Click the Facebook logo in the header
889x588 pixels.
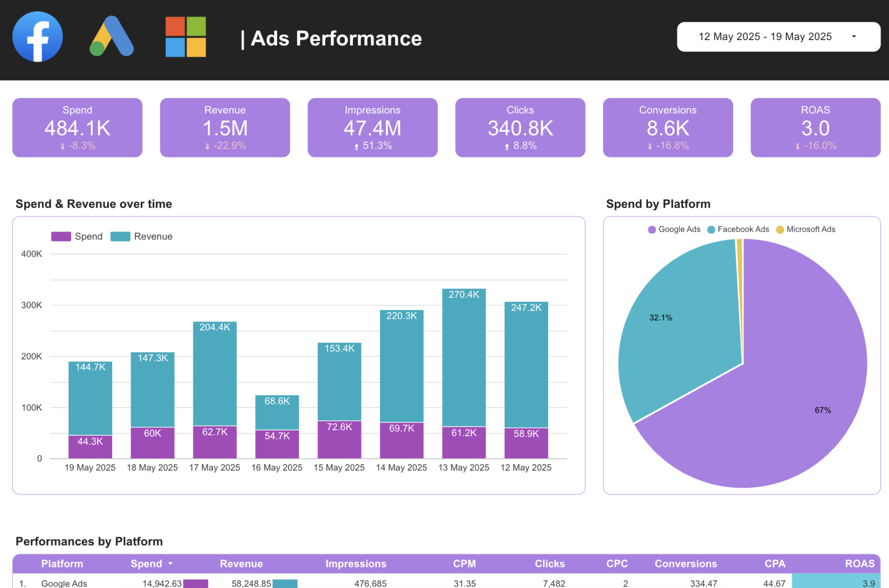coord(37,36)
